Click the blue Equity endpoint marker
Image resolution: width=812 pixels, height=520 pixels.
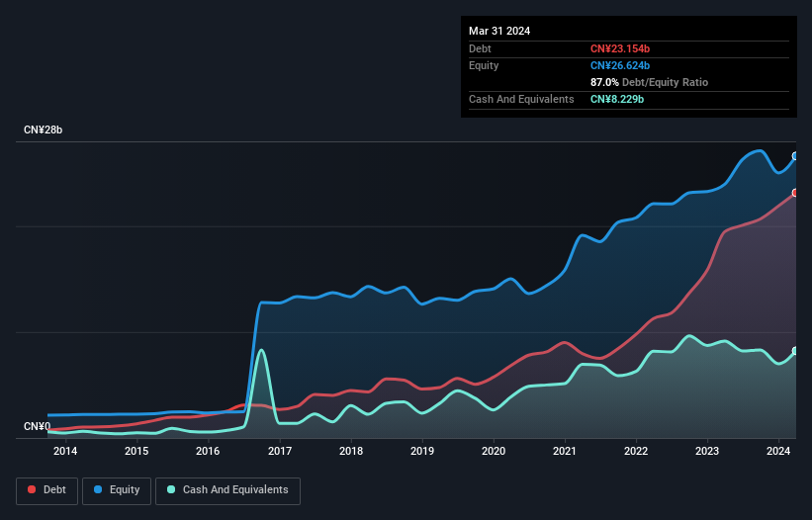tap(795, 156)
